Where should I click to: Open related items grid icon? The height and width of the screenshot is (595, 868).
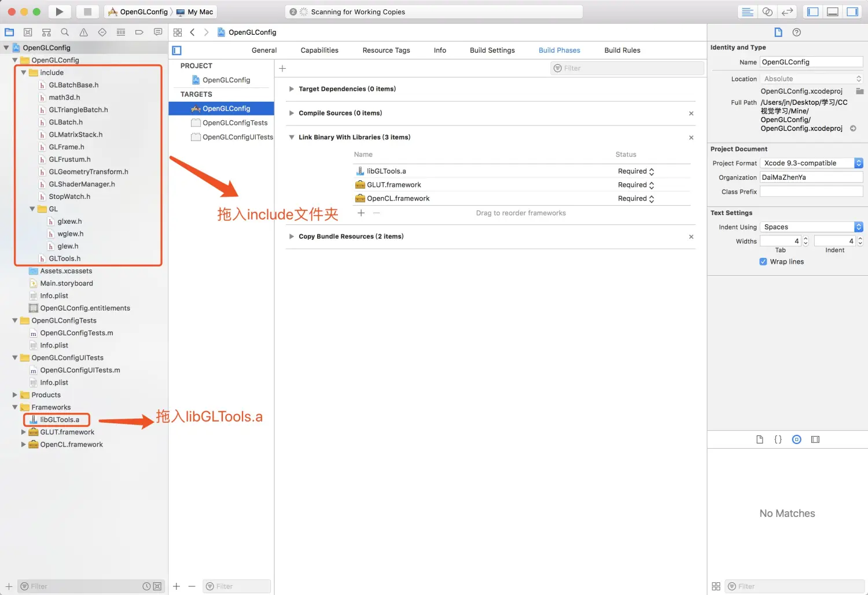[x=178, y=32]
